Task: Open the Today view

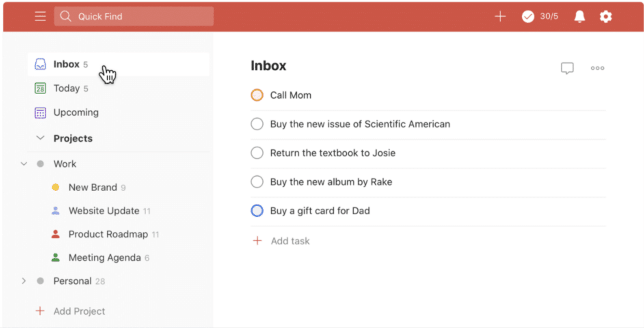Action: click(x=66, y=88)
